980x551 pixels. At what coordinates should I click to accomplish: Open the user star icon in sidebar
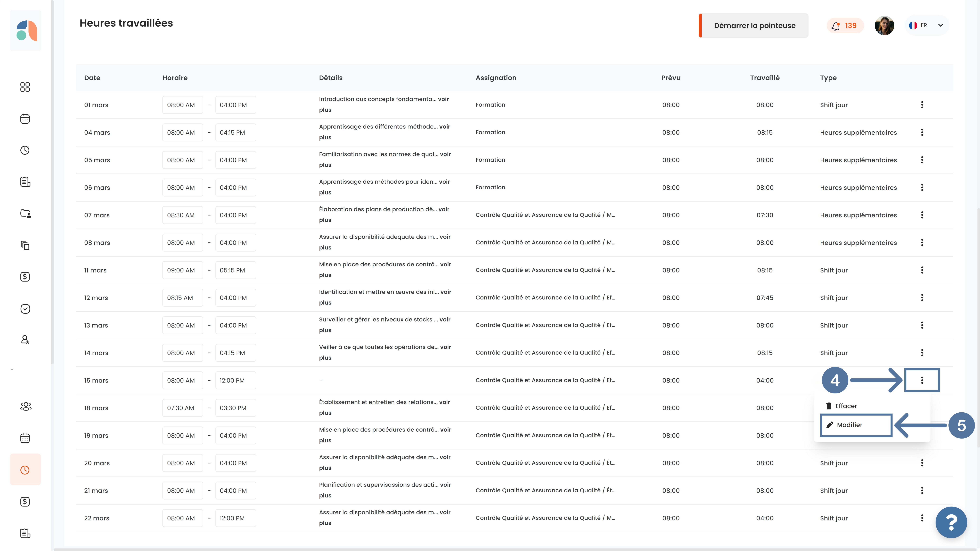coord(25,340)
